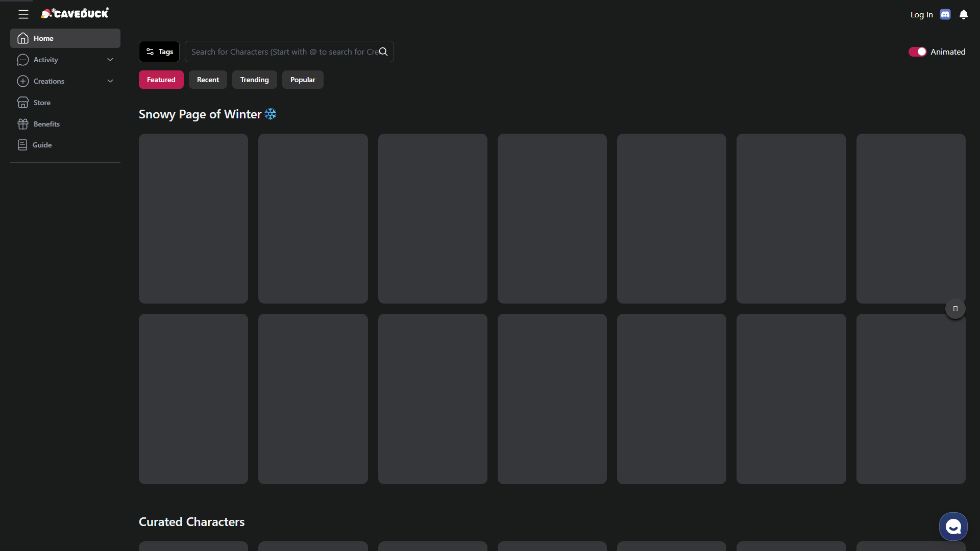The width and height of the screenshot is (980, 551).
Task: Select the Popular filter
Action: [x=303, y=80]
